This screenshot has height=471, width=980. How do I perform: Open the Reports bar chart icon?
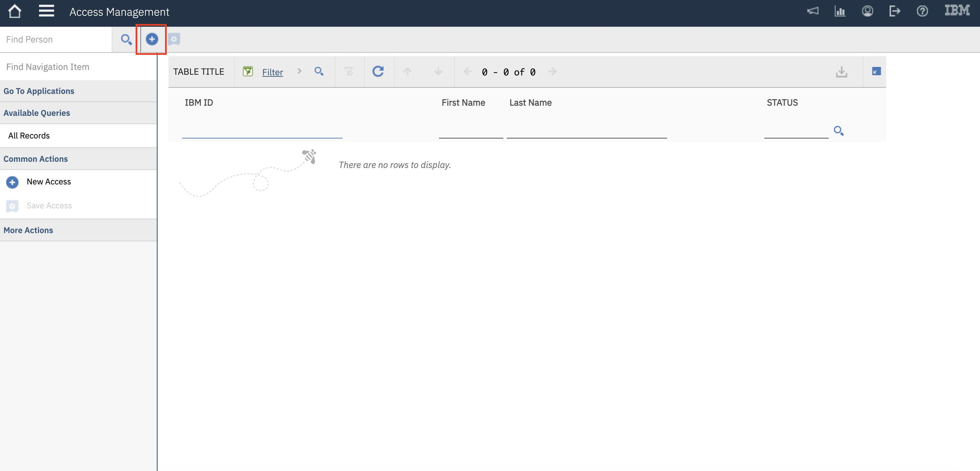pos(840,11)
